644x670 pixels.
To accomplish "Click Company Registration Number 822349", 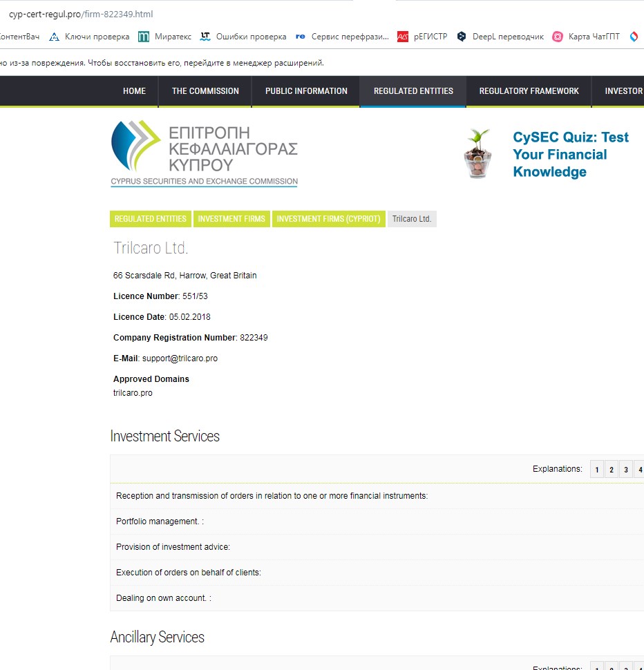I will pyautogui.click(x=191, y=338).
